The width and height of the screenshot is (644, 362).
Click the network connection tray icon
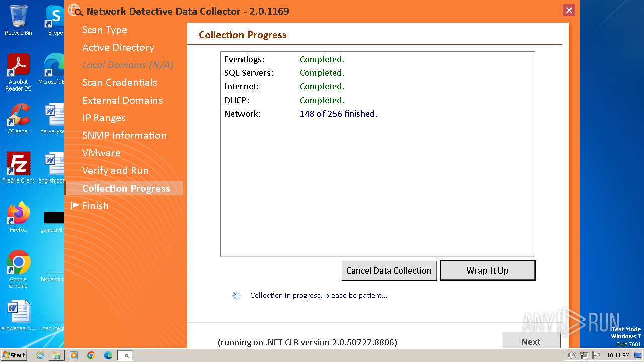pos(584,355)
